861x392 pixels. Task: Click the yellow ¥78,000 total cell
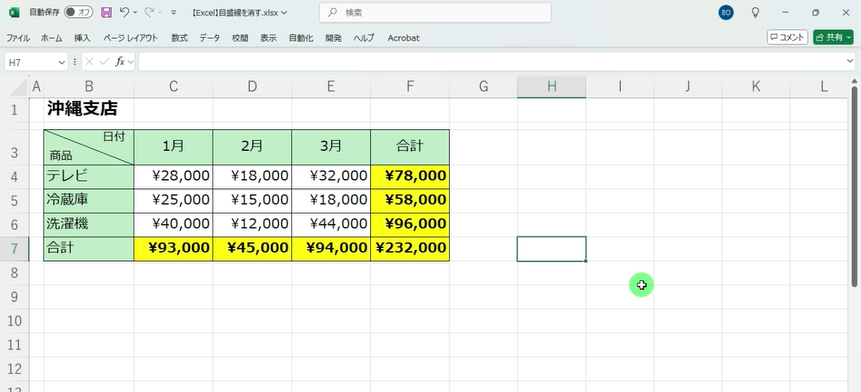tap(410, 176)
